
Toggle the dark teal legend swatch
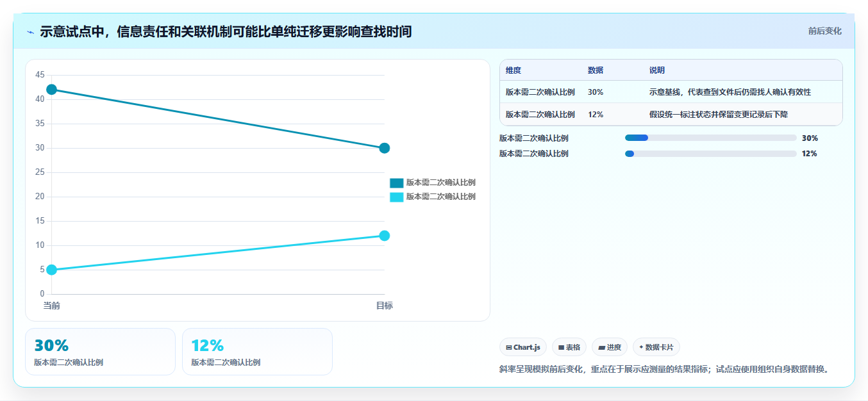click(x=397, y=183)
